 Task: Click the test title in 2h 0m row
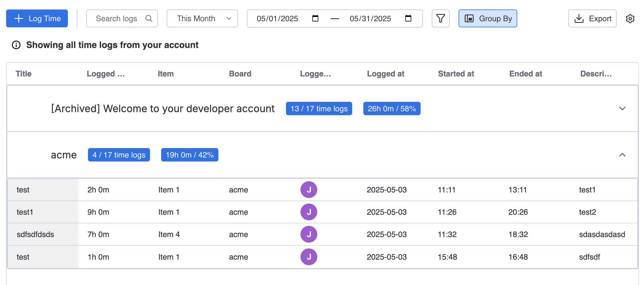tap(23, 190)
